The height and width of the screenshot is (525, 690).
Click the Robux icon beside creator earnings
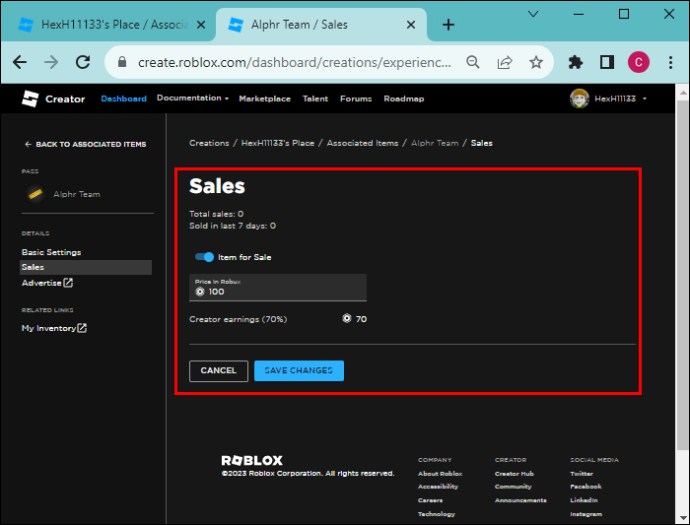[x=347, y=318]
